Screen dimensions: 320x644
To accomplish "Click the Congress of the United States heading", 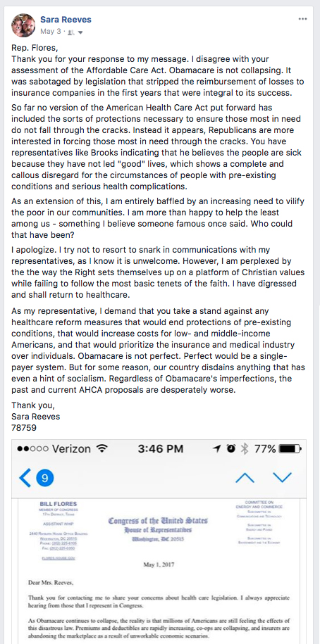I will tap(159, 521).
